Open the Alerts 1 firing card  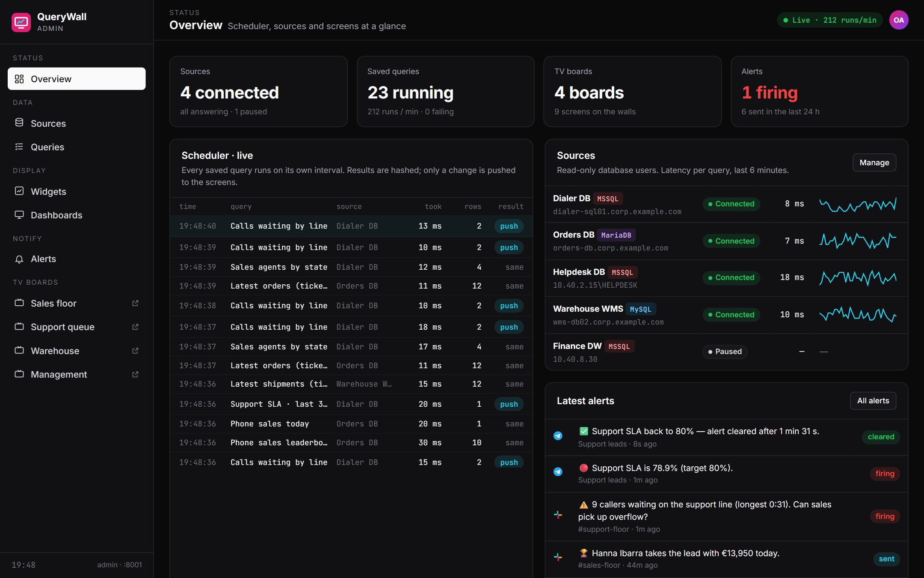tap(819, 91)
